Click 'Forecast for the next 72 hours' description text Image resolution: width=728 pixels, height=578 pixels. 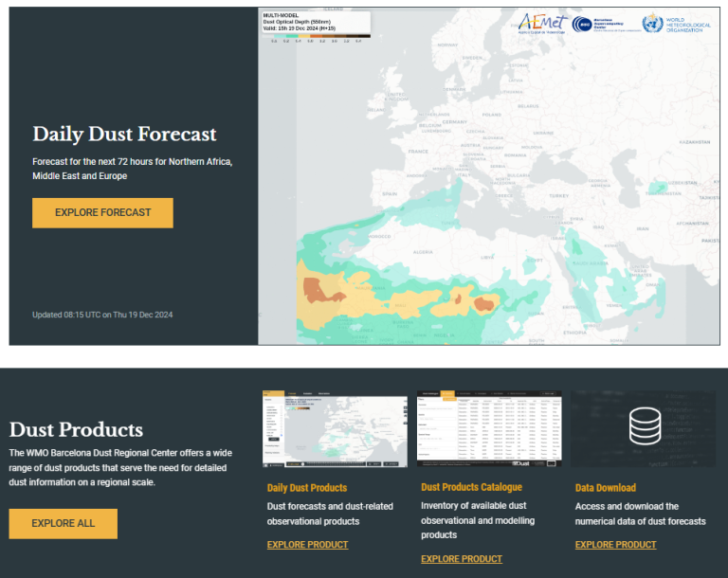[x=133, y=169]
